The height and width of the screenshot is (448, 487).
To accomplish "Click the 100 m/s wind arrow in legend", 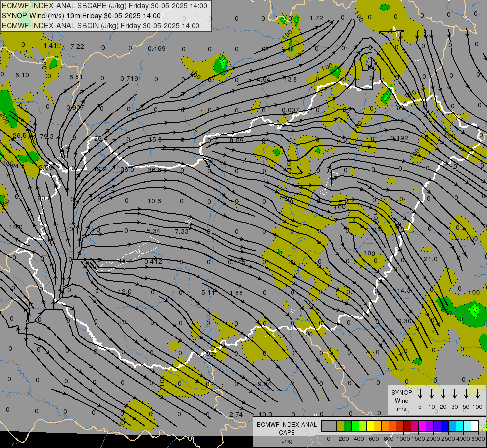I will pos(478,393).
